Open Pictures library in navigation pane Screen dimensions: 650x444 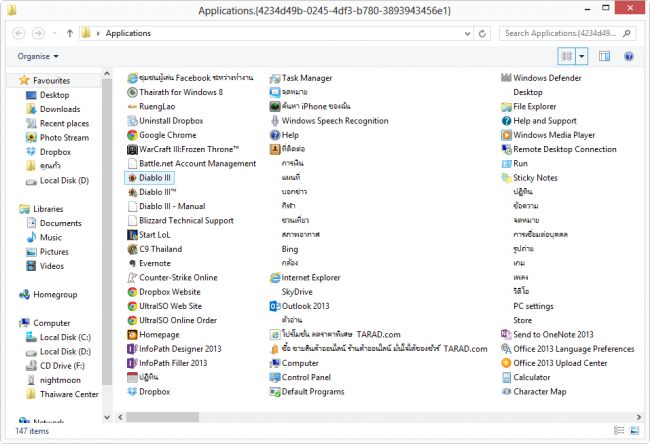point(54,252)
